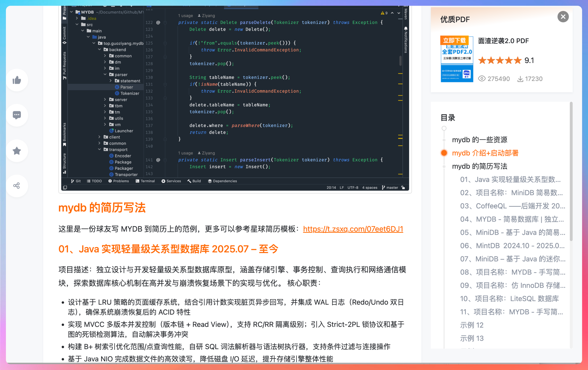Viewport: 588px width, 370px height.
Task: Click the thumbs-up like icon
Action: click(x=17, y=80)
